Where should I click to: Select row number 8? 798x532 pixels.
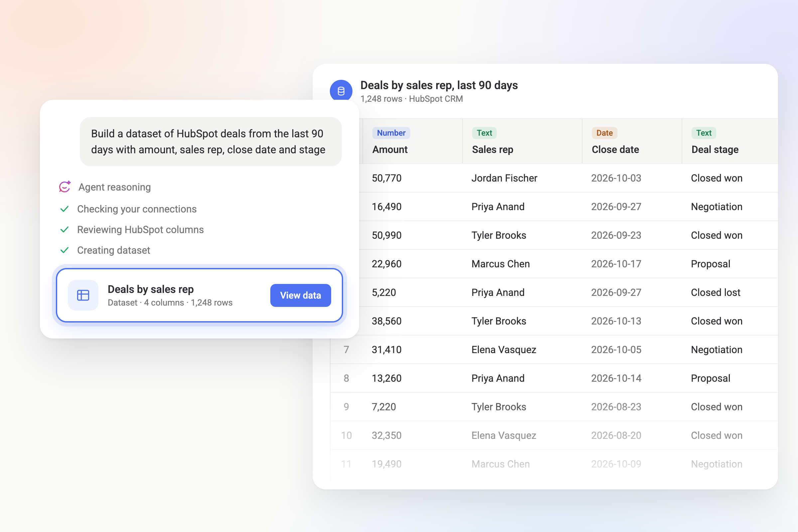346,378
